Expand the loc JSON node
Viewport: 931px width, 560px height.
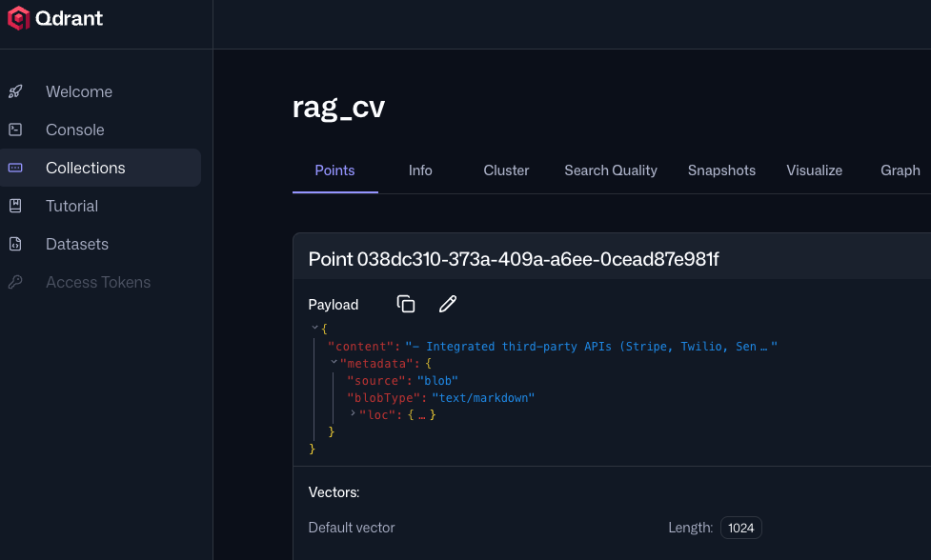click(353, 413)
